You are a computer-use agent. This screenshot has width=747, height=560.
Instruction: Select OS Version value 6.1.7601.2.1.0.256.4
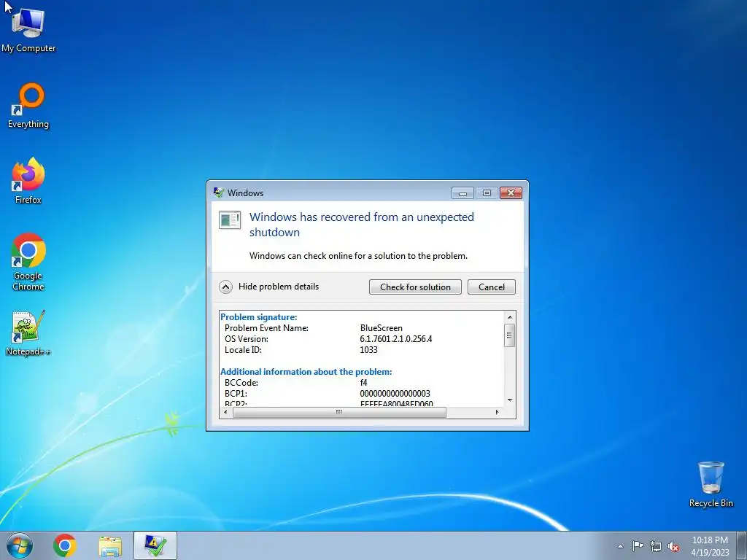click(x=396, y=338)
